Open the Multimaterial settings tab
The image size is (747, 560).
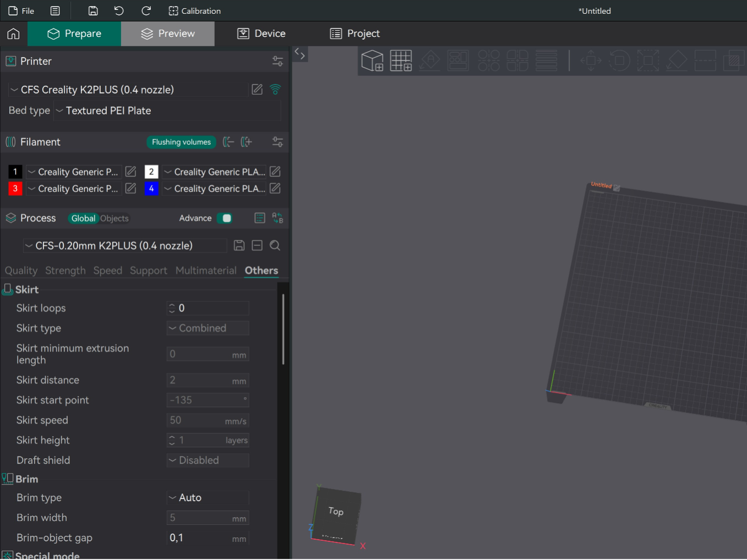point(206,271)
